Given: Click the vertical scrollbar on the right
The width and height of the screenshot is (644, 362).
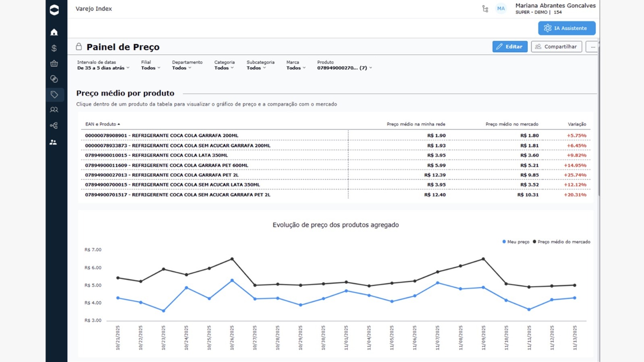Looking at the screenshot, I should (598, 121).
